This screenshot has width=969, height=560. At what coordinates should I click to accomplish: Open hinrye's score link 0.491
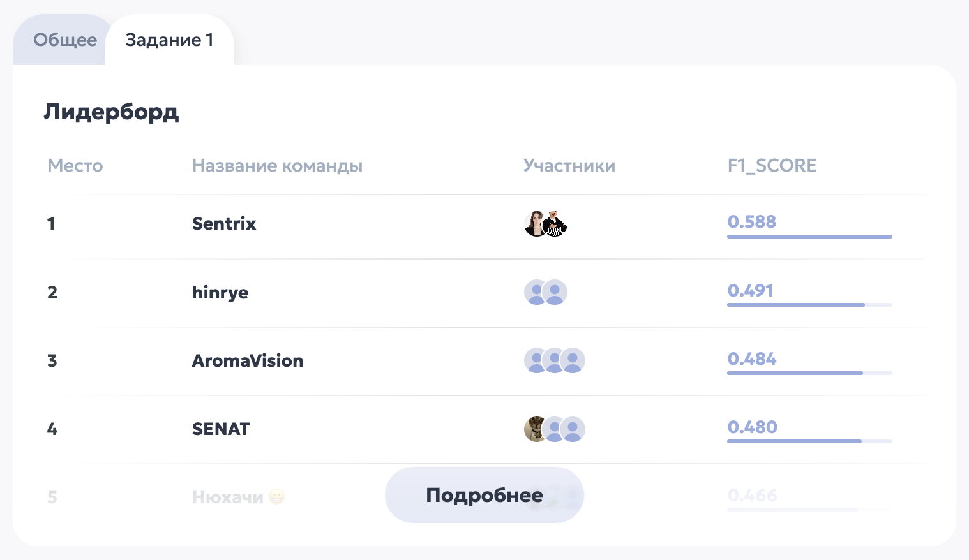point(750,291)
